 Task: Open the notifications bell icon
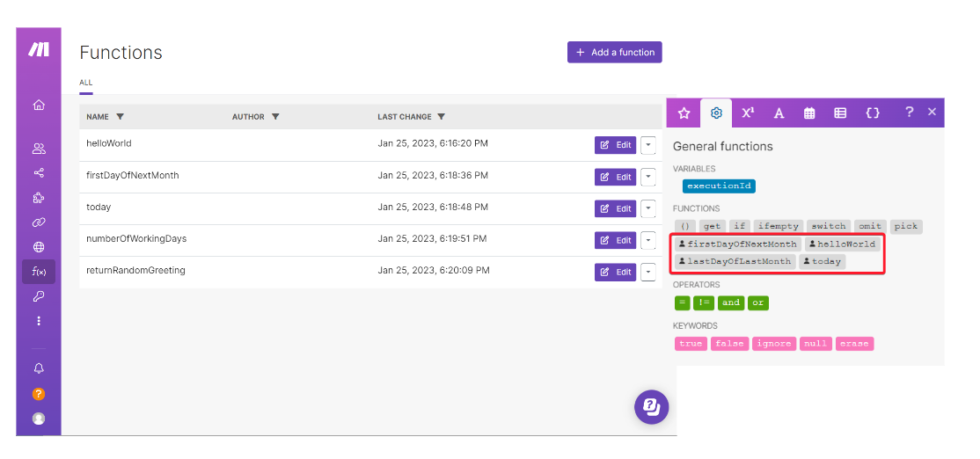[x=39, y=368]
